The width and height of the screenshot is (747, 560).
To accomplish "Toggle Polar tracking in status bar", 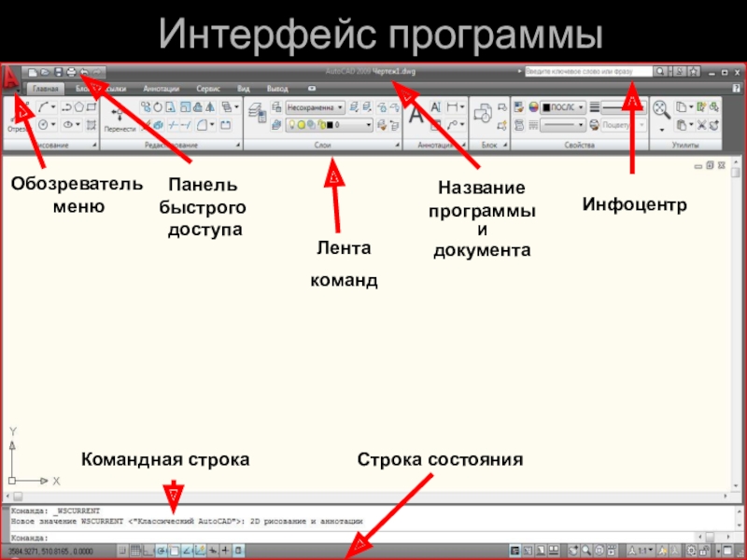I will coord(161,551).
